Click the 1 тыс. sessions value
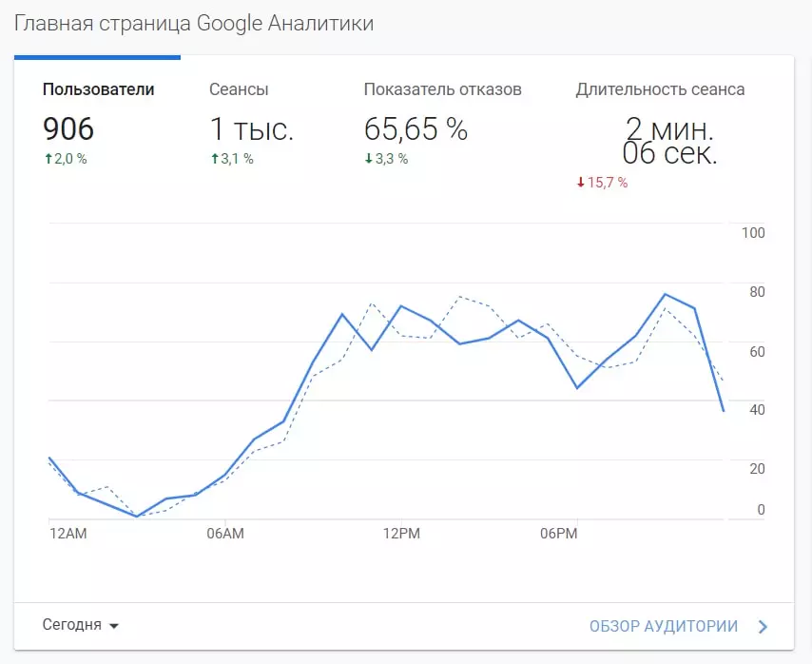Screen dimensions: 812x664 coord(251,128)
